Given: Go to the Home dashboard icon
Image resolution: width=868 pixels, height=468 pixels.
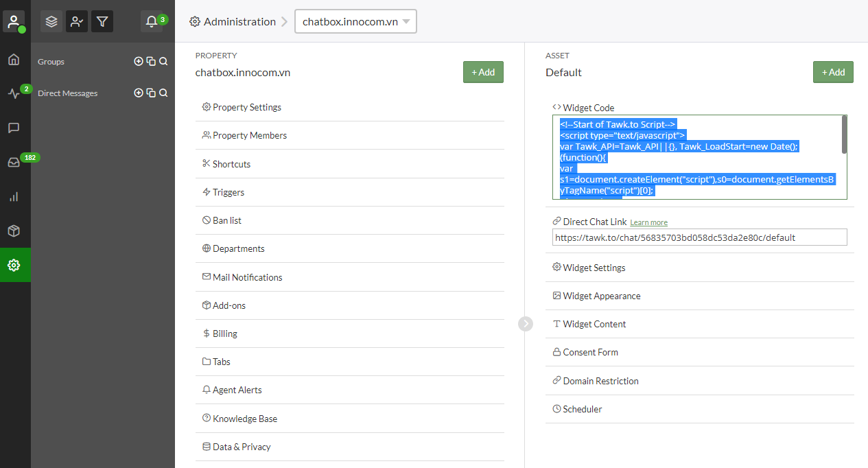Looking at the screenshot, I should 14,60.
